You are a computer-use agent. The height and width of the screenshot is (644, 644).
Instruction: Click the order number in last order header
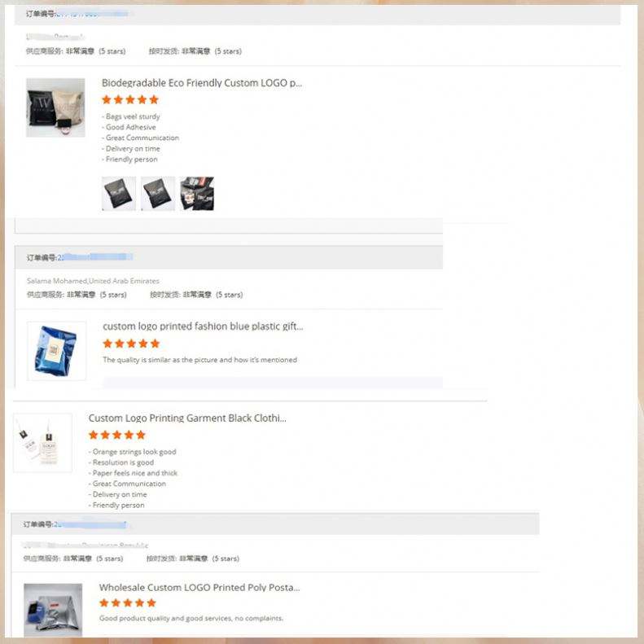click(90, 524)
